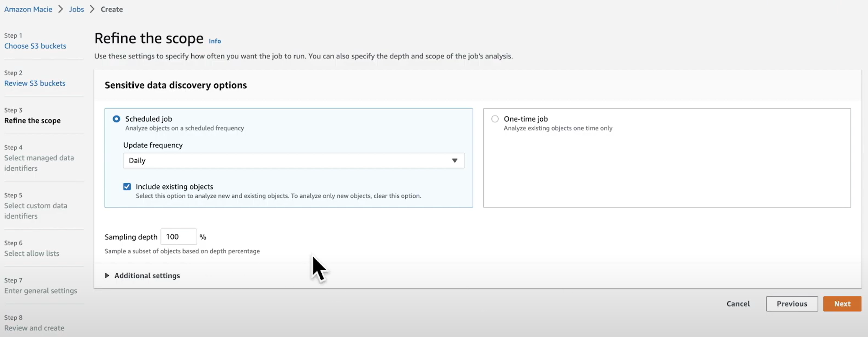The width and height of the screenshot is (868, 337).
Task: Click Refine the scope step in sidebar
Action: pyautogui.click(x=32, y=121)
